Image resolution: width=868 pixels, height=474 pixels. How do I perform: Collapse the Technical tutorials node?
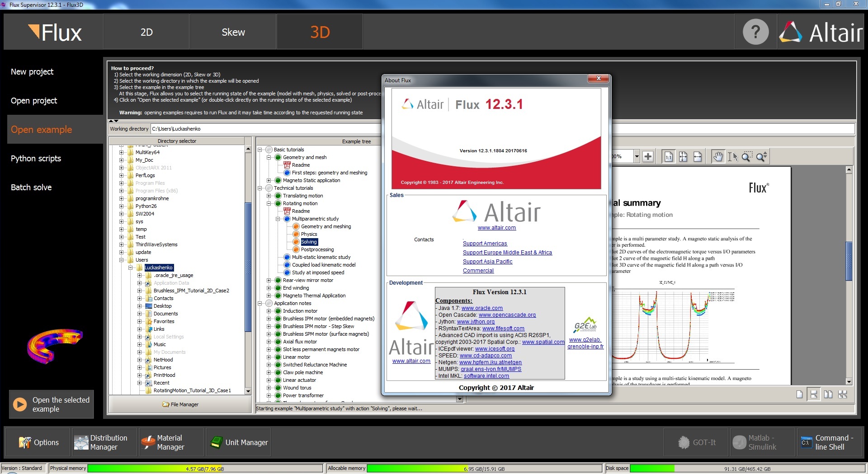tap(260, 188)
